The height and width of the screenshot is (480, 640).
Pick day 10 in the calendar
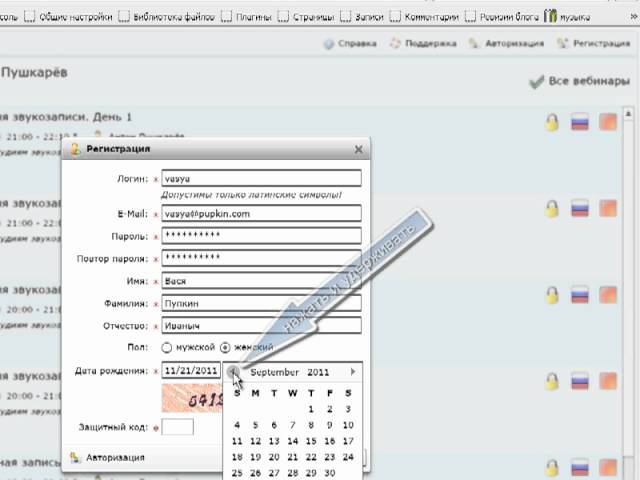[x=348, y=425]
